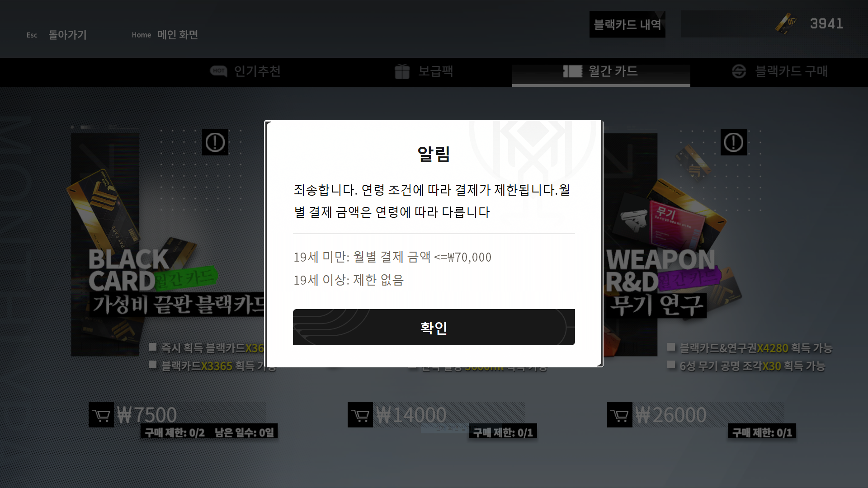Buy the ₩26000 Weapon R&D pack
Viewport: 868px width, 488px height.
coord(696,415)
